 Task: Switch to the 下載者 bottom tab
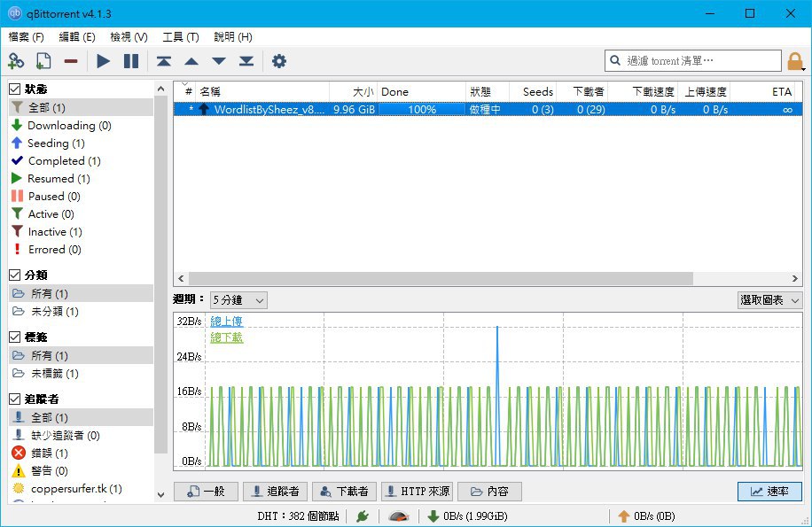point(344,492)
